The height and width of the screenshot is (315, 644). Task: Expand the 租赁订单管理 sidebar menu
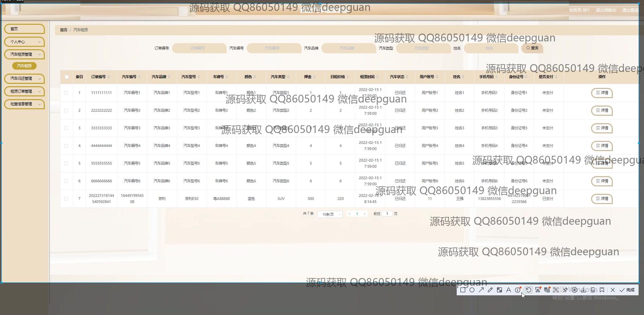[x=24, y=91]
